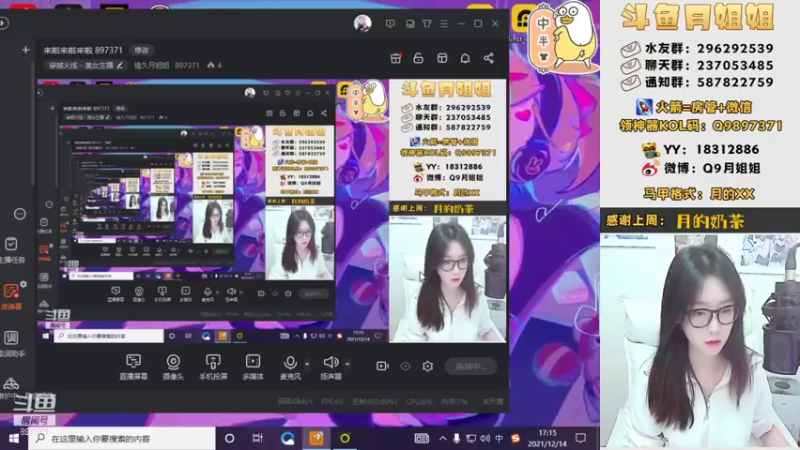
Task: Expand the arrow next to 麦克风
Action: tap(307, 364)
